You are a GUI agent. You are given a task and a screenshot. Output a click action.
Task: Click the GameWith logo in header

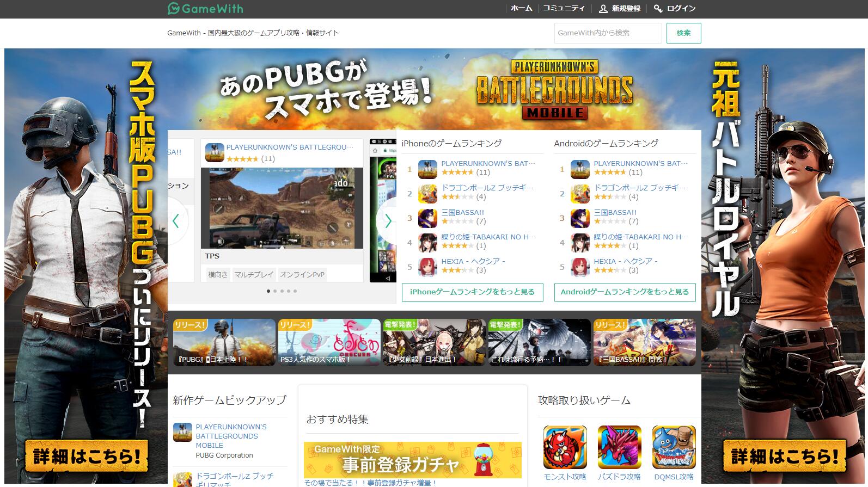pyautogui.click(x=205, y=9)
